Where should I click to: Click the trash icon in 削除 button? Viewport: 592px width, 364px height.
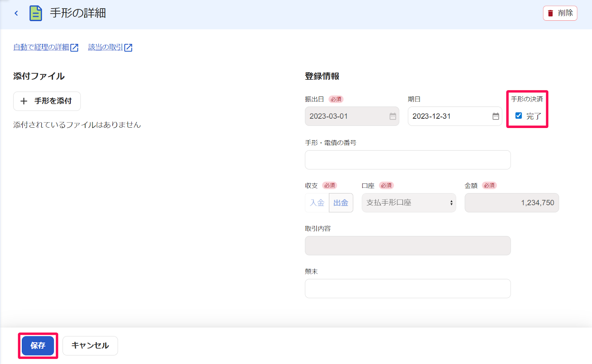[551, 13]
